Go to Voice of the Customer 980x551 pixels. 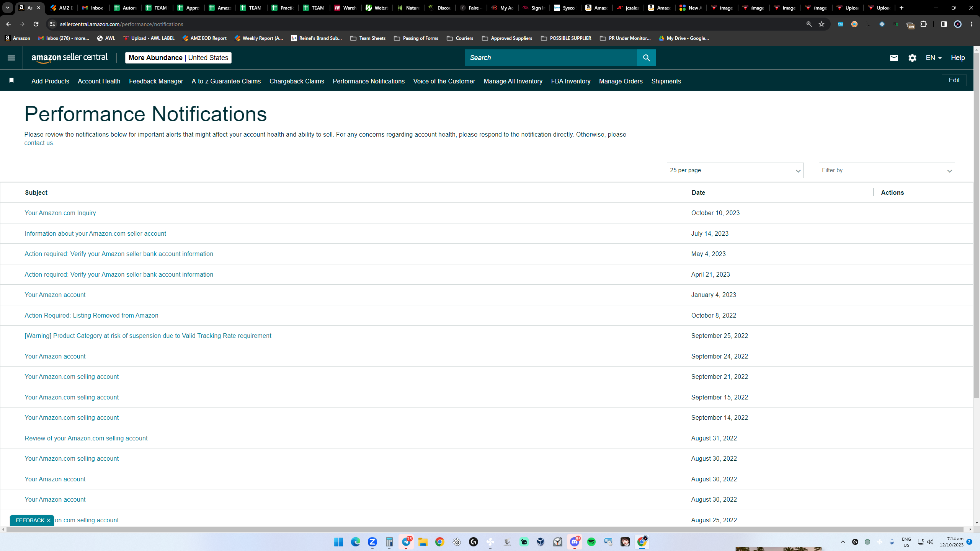pos(444,81)
